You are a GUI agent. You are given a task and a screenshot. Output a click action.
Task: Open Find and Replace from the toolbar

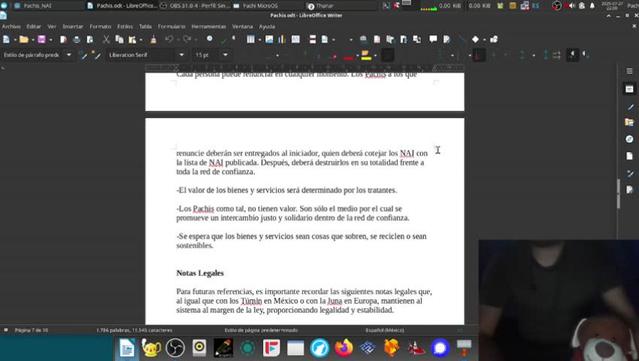(209, 39)
